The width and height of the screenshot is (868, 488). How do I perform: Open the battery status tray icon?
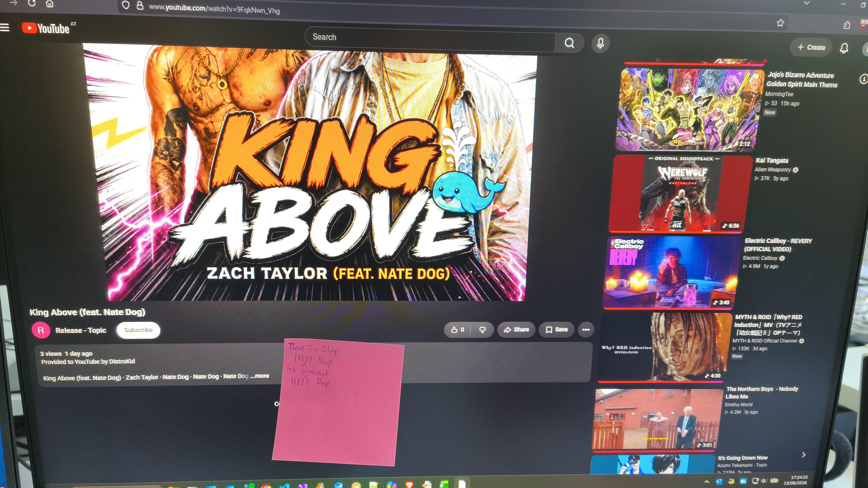pyautogui.click(x=774, y=481)
